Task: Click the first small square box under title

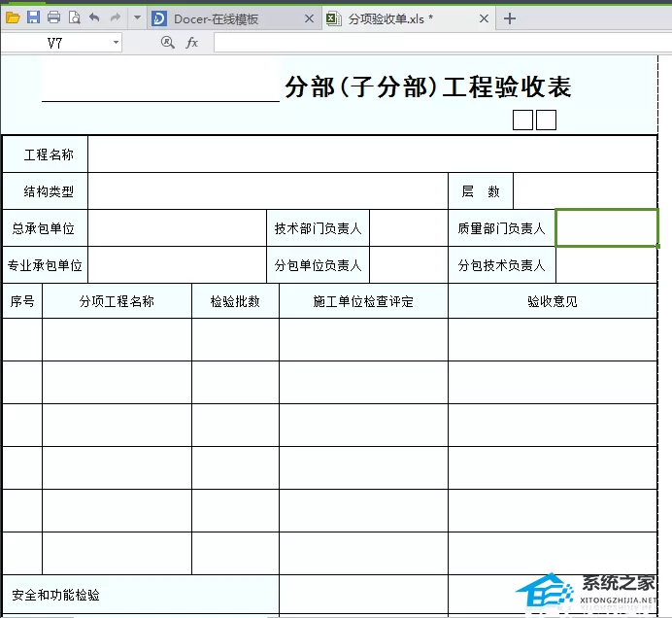Action: coord(522,120)
